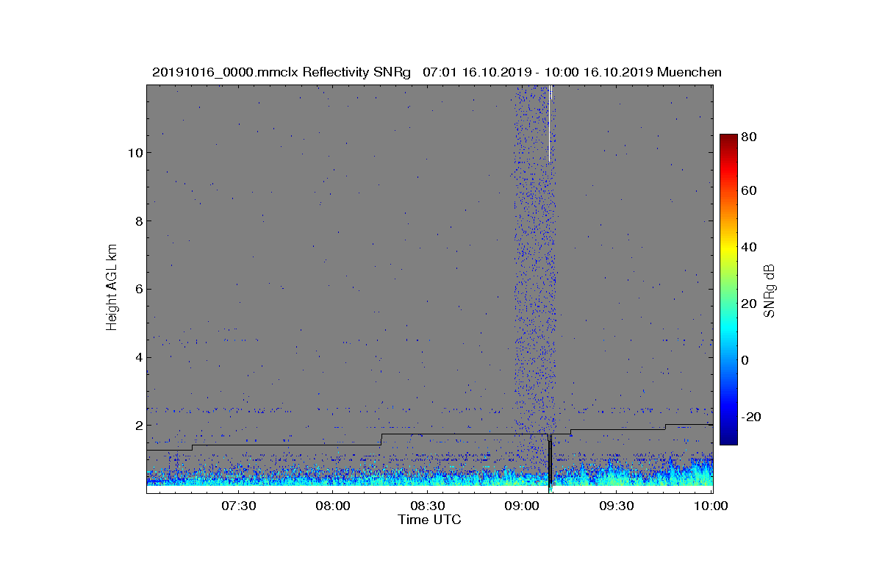Click the dark blue bottom of the colorbar
The width and height of the screenshot is (882, 588).
click(x=728, y=438)
